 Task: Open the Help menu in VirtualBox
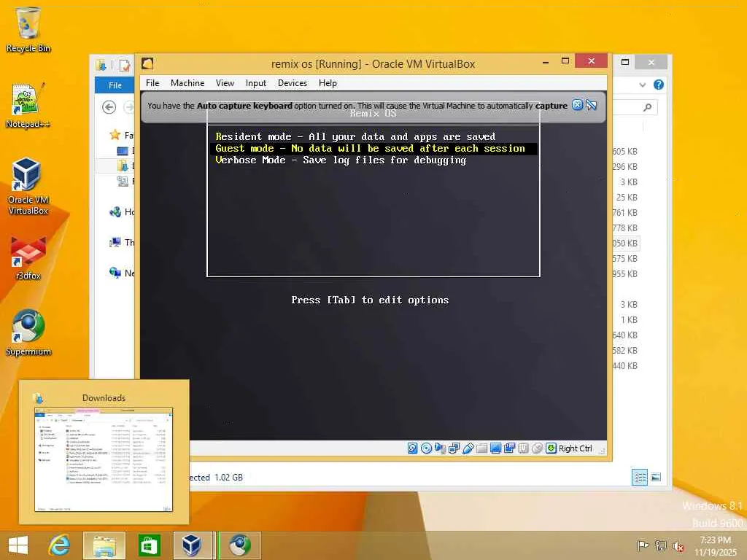[328, 83]
